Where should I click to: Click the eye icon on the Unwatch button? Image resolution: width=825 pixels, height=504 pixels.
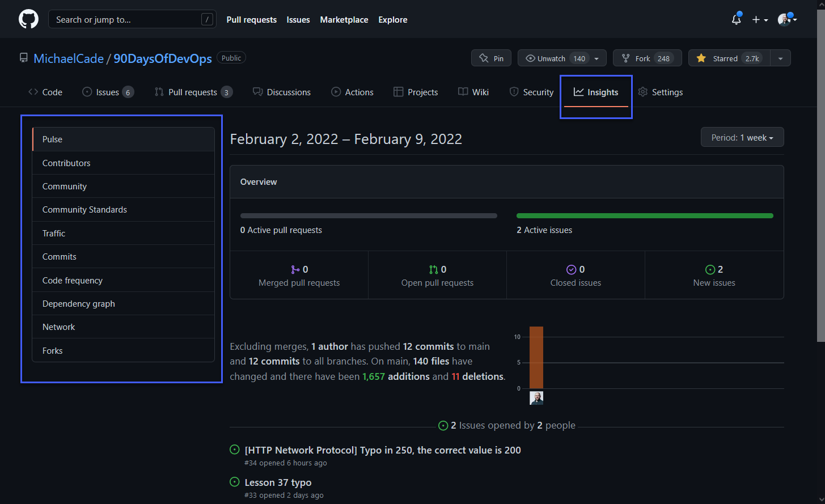click(x=530, y=58)
